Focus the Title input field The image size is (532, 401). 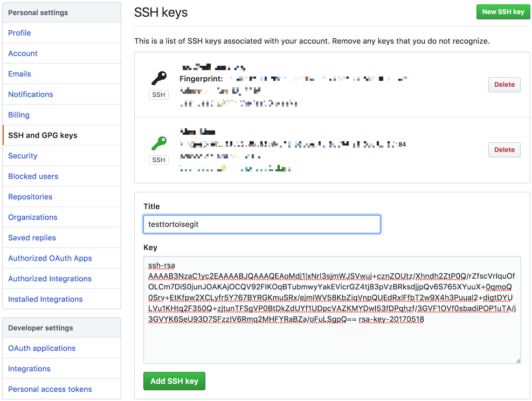(262, 224)
